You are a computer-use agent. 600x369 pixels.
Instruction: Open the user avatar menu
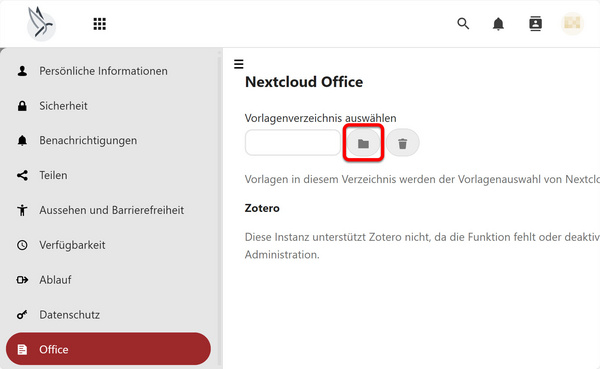pyautogui.click(x=572, y=24)
